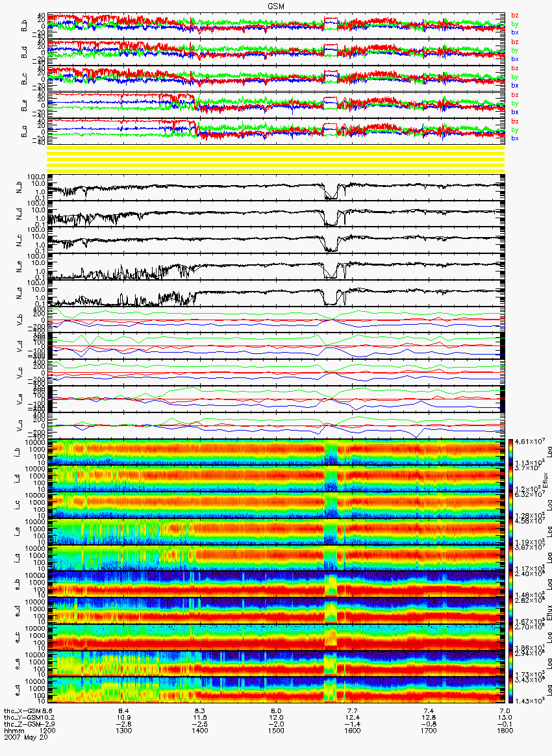Image resolution: width=552 pixels, height=756 pixels.
Task: Click the thc_Z-GSM row label
Action: pos(23,724)
